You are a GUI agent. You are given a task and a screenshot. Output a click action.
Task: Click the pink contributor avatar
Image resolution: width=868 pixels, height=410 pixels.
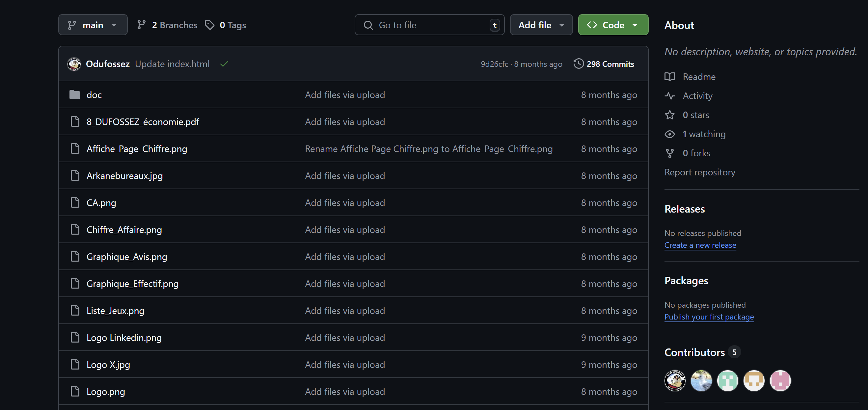[780, 381]
